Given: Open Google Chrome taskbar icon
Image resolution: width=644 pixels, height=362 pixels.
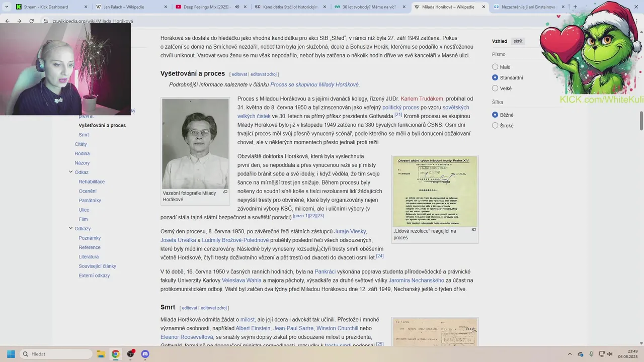Looking at the screenshot, I should (115, 354).
